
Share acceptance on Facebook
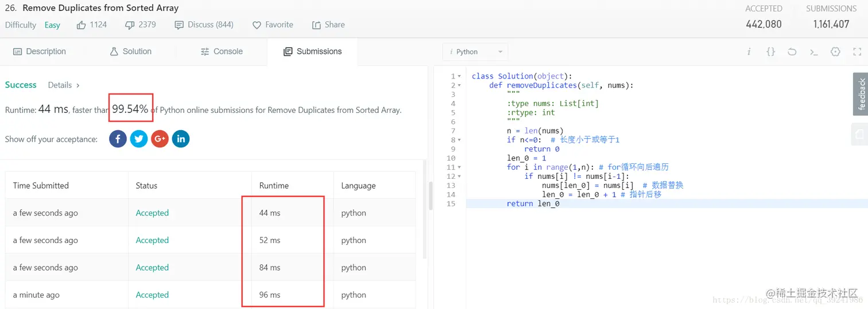point(118,139)
